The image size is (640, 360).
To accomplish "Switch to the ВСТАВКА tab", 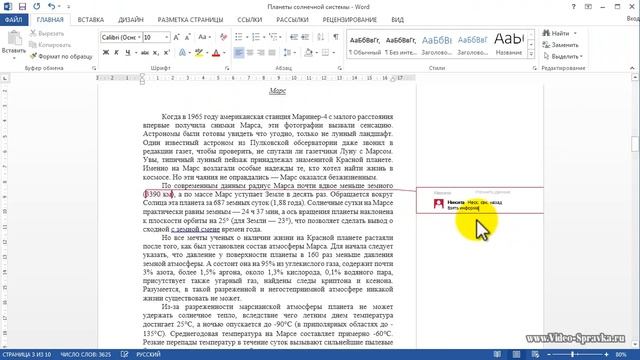I will (x=91, y=20).
